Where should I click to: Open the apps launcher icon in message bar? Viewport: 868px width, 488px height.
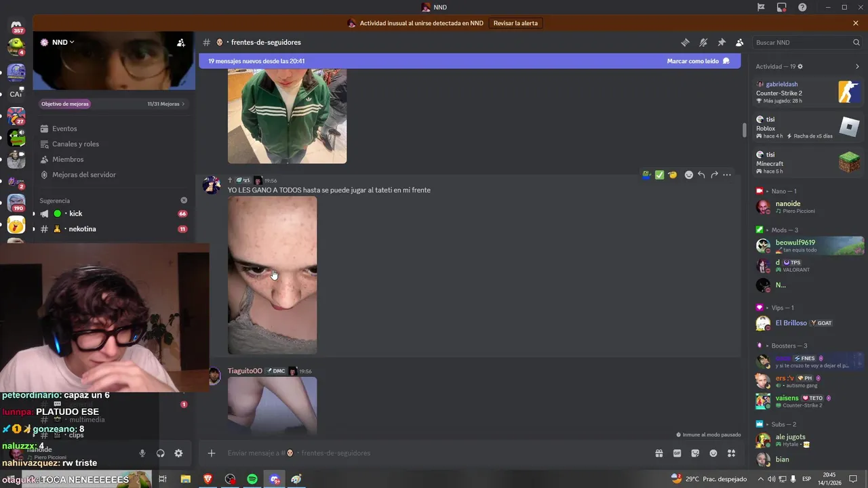[731, 453]
